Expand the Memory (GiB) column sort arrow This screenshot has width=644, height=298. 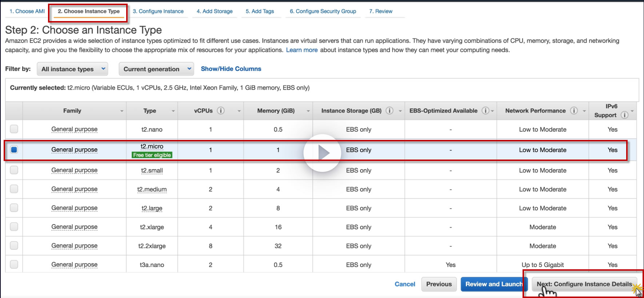tap(308, 111)
